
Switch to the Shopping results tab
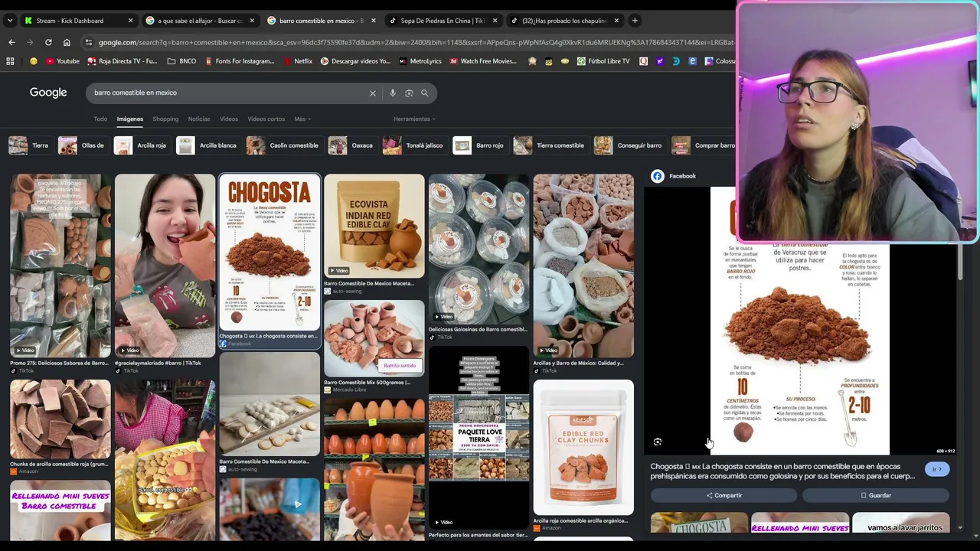165,119
